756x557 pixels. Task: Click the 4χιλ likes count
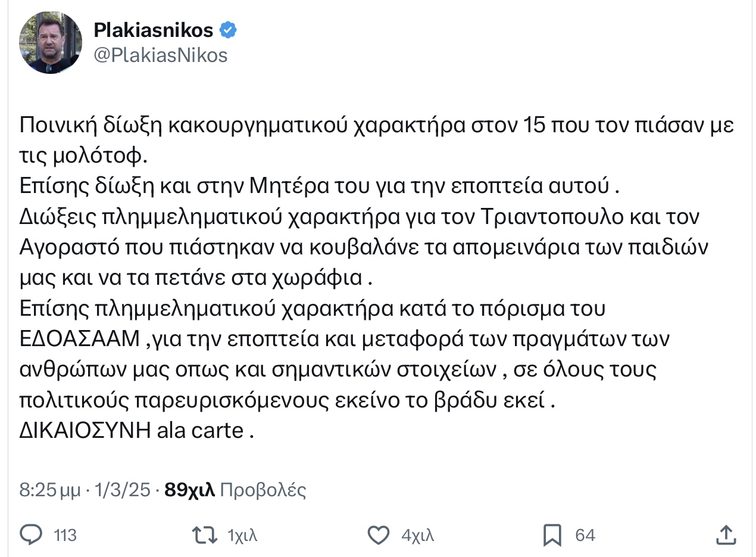[x=418, y=536]
